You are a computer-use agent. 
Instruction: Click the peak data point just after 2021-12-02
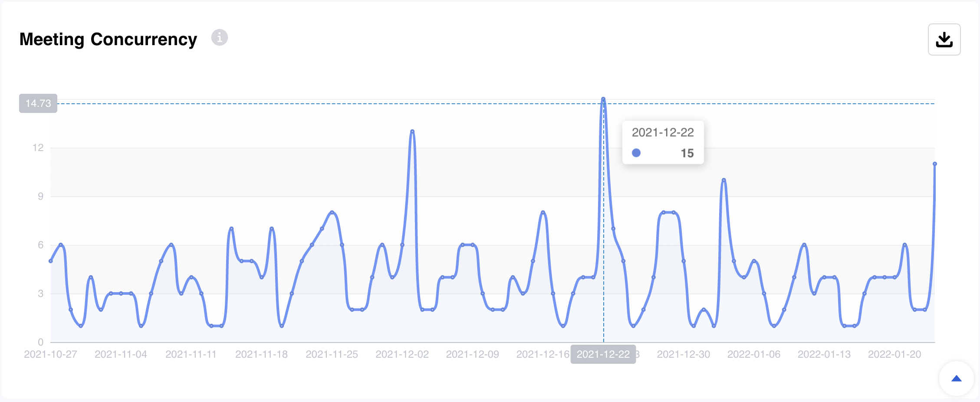point(412,131)
